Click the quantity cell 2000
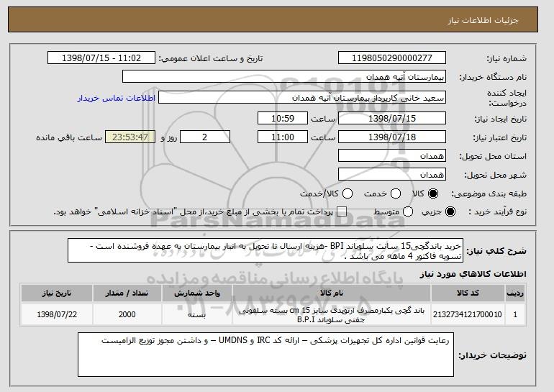 click(127, 314)
